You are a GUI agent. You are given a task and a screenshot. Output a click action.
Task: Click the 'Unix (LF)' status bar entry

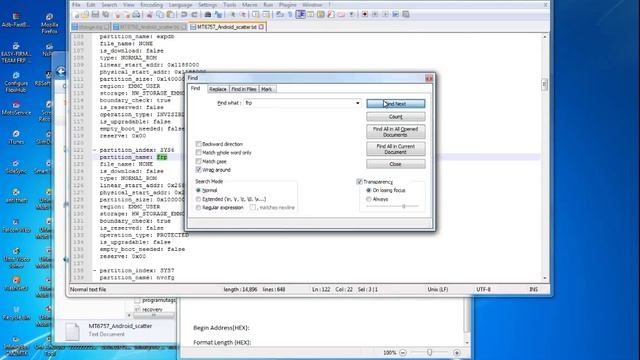click(438, 289)
